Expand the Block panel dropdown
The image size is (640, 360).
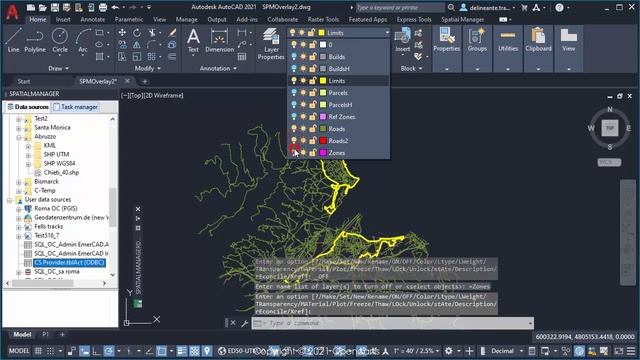(411, 69)
